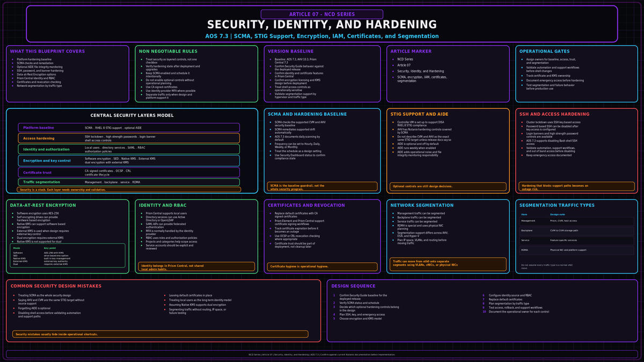Viewport: 644px width, 362px height.
Task: Select the 'Access hardening' layer row
Action: (129, 138)
